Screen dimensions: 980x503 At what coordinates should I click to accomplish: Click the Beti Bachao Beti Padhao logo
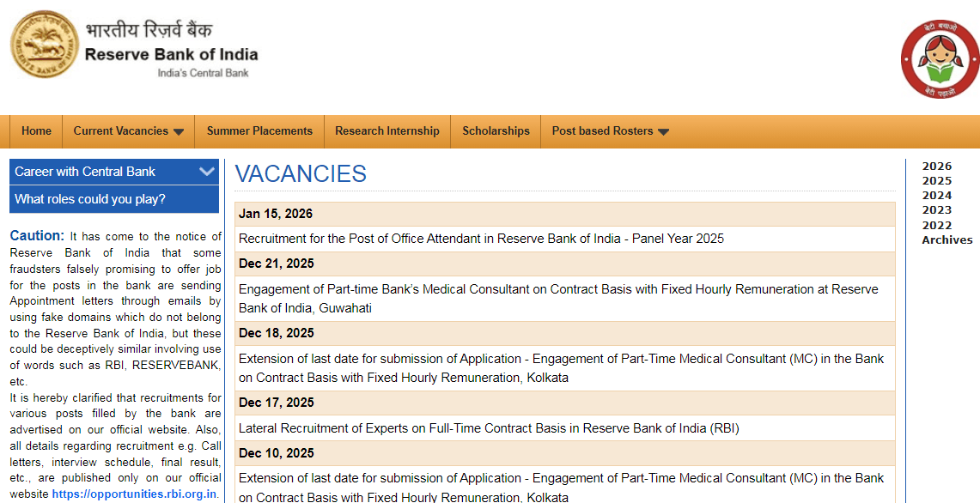coord(940,58)
